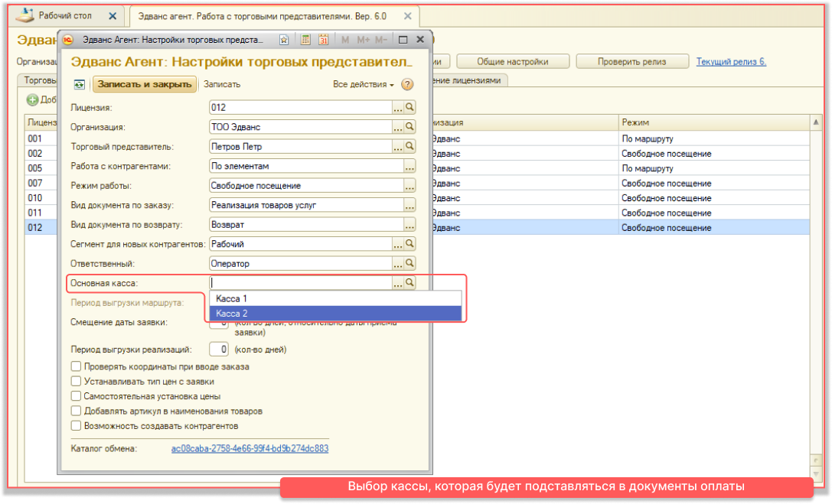The width and height of the screenshot is (832, 504).
Task: Click the desktop icon on the Рабочий стол tab
Action: [25, 15]
